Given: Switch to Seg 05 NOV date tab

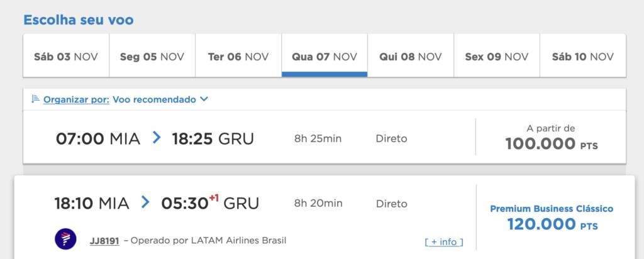Looking at the screenshot, I should click(x=152, y=56).
